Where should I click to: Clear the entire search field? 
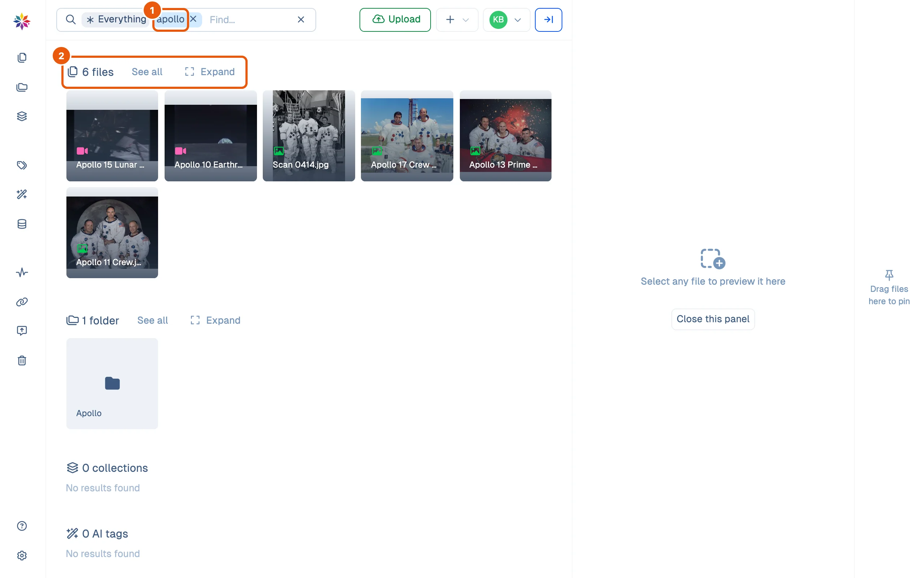pos(301,20)
